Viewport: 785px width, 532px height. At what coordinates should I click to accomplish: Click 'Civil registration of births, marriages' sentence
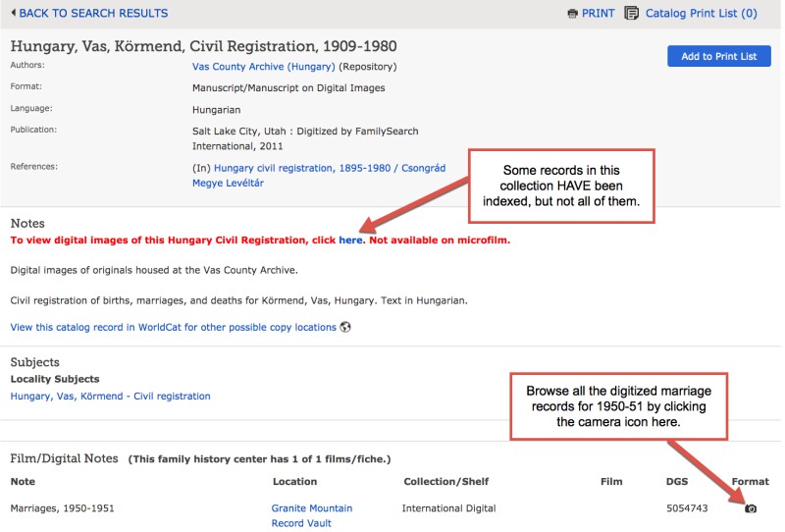pyautogui.click(x=238, y=300)
